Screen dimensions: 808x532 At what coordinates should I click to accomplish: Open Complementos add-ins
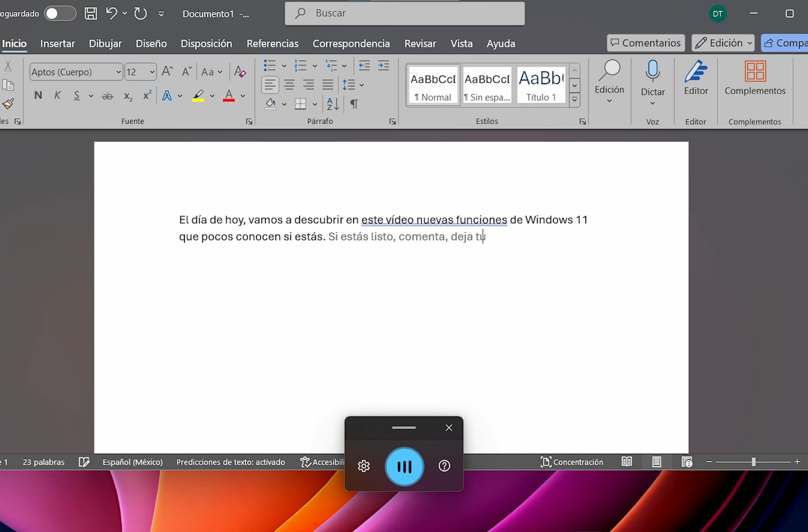pos(755,78)
